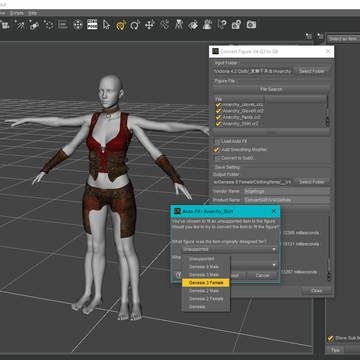360x360 pixels.
Task: Click the second small pane icon above the side panel
Action: 320,36
